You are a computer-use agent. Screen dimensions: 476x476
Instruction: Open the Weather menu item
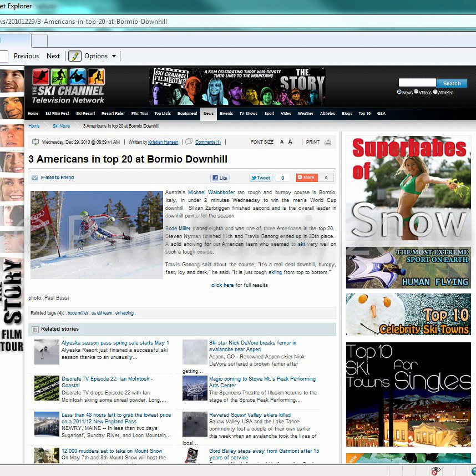pyautogui.click(x=305, y=114)
